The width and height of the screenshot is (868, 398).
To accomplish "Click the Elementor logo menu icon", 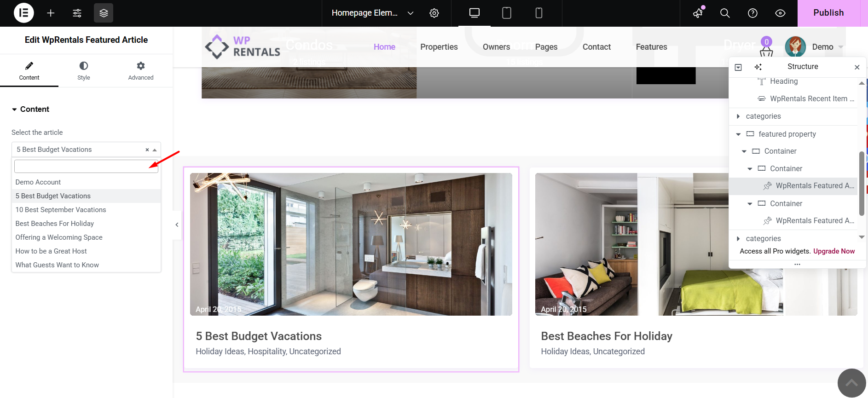I will tap(24, 13).
